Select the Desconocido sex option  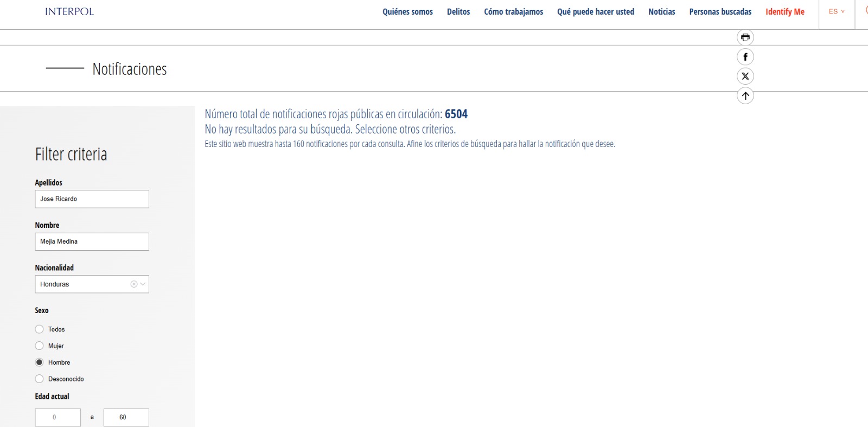tap(40, 379)
